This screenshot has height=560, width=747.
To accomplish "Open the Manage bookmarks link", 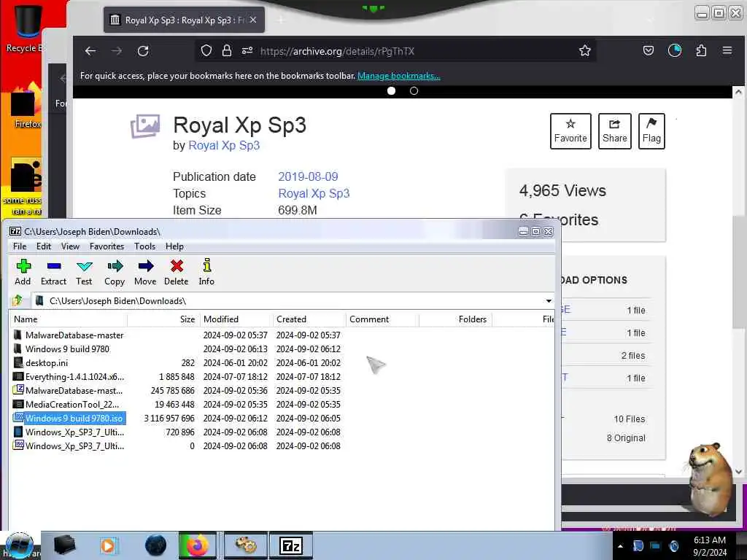I will pyautogui.click(x=399, y=76).
